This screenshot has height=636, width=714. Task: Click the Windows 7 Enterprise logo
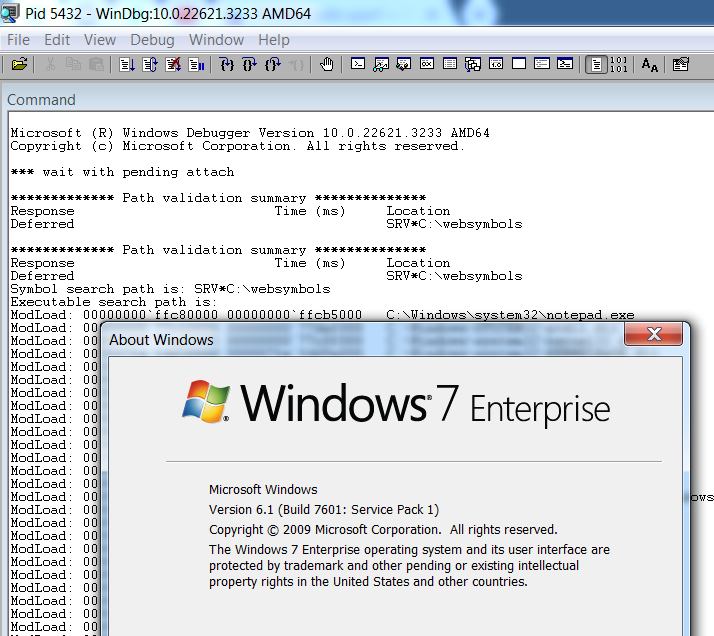pyautogui.click(x=396, y=404)
